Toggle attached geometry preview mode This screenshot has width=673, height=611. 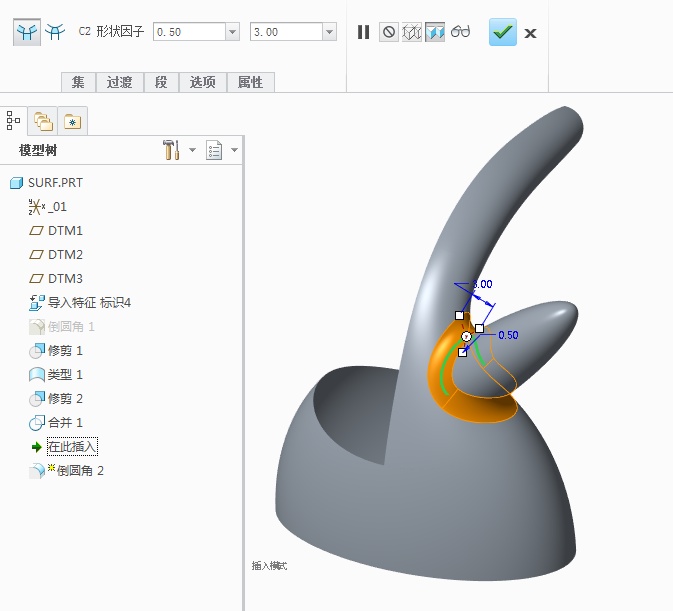pos(435,32)
